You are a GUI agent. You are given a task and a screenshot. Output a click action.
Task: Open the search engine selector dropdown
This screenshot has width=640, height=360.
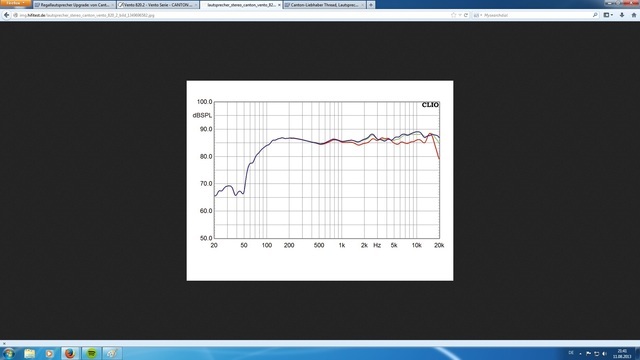pos(478,15)
